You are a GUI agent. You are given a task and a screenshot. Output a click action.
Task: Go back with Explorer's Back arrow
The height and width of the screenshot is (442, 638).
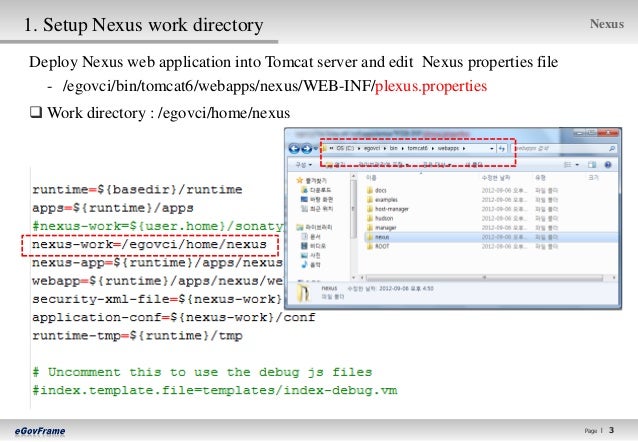[x=294, y=149]
